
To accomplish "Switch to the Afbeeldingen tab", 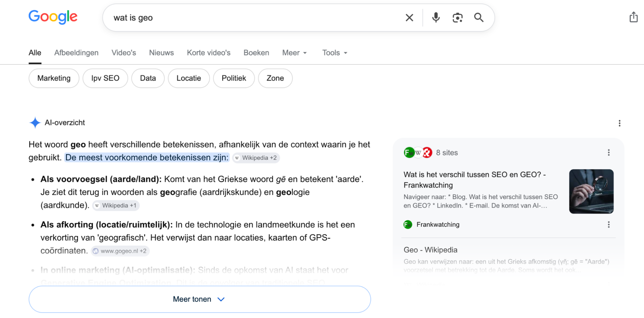I will coord(76,53).
